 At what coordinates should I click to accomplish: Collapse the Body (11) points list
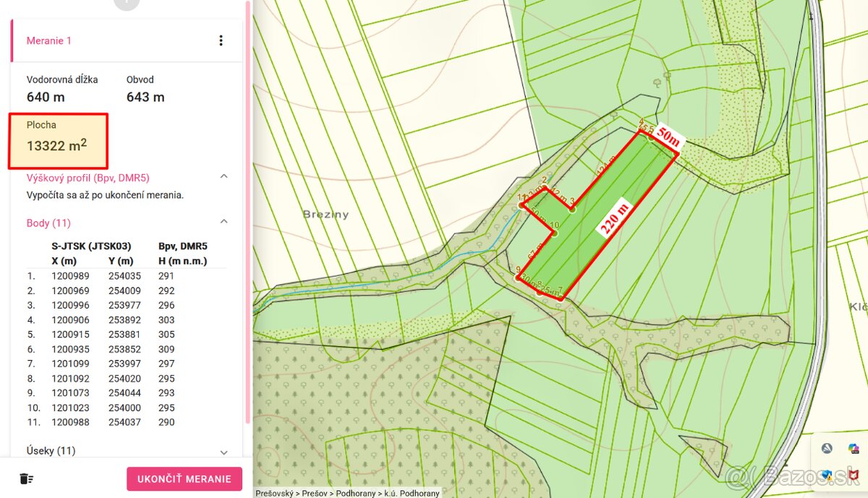pos(224,222)
